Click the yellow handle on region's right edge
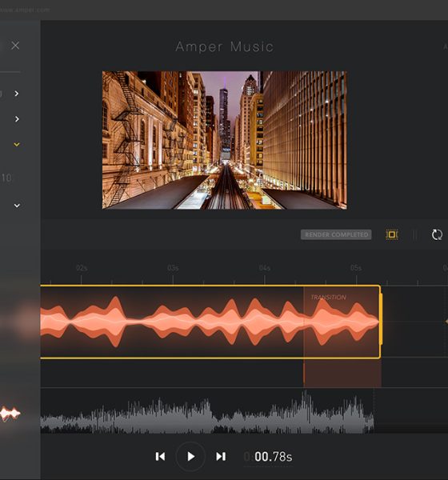Viewport: 448px width, 480px height. (381, 319)
